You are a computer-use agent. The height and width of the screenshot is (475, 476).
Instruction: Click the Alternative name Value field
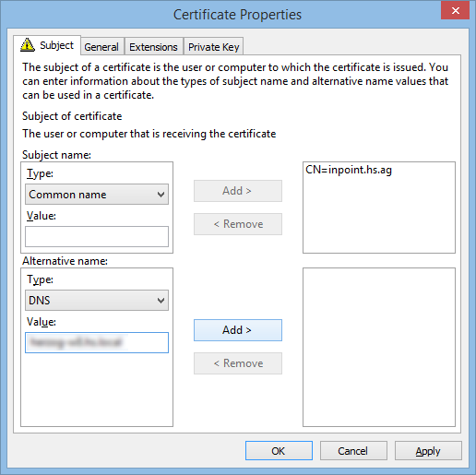(x=97, y=342)
